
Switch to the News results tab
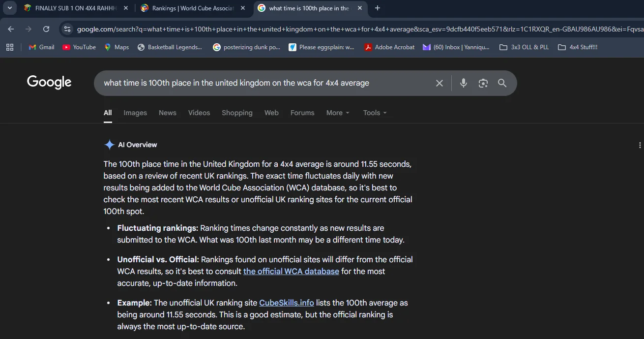pyautogui.click(x=168, y=113)
